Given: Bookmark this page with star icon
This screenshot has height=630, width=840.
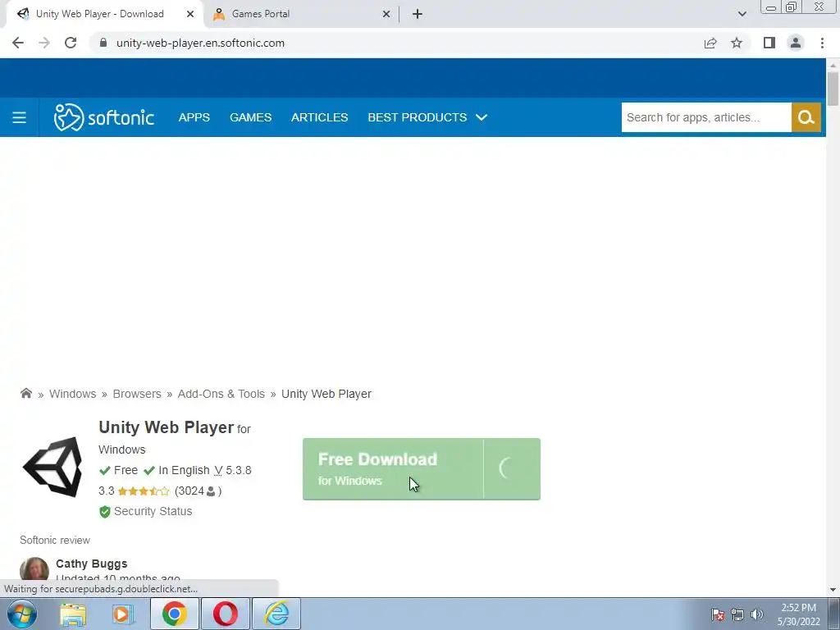Looking at the screenshot, I should click(737, 43).
